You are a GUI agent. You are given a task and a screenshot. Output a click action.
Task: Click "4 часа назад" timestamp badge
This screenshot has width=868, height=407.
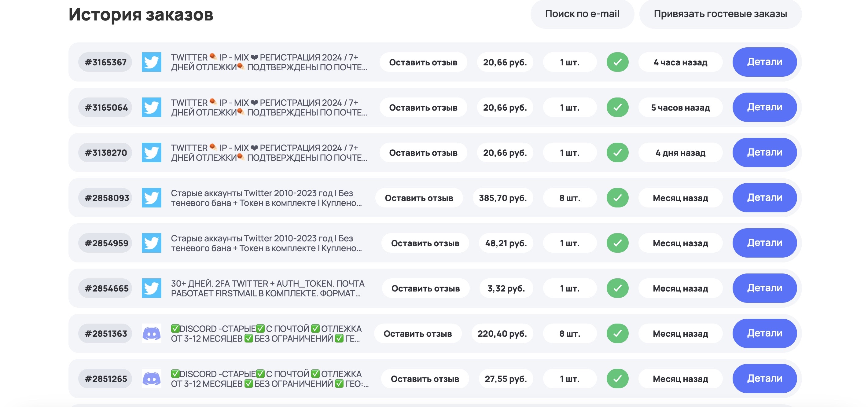[x=680, y=62]
